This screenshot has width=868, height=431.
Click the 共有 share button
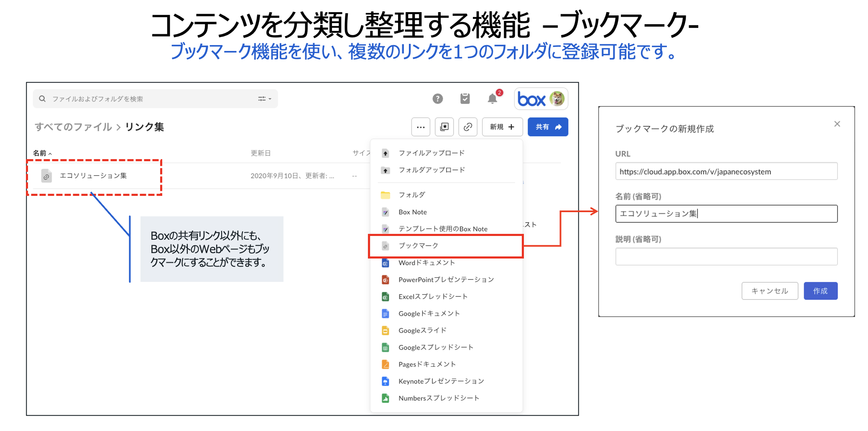tap(548, 127)
